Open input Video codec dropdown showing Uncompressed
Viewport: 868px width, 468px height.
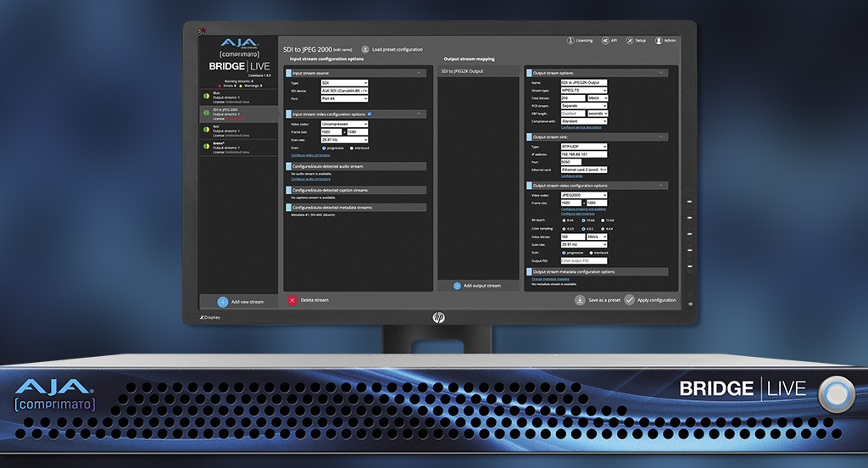point(344,124)
